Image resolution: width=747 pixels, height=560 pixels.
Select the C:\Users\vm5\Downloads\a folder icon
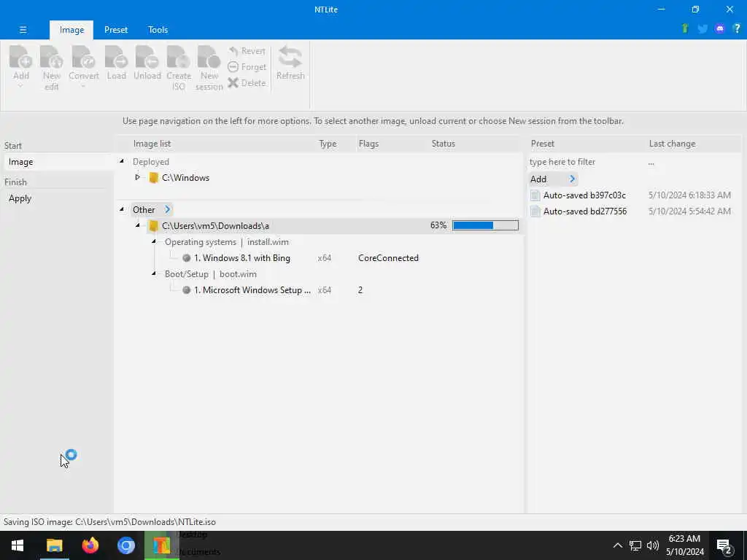pyautogui.click(x=153, y=226)
